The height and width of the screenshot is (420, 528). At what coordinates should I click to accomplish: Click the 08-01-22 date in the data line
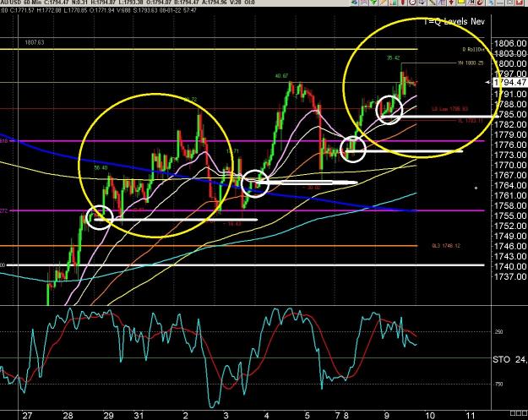tap(170, 10)
